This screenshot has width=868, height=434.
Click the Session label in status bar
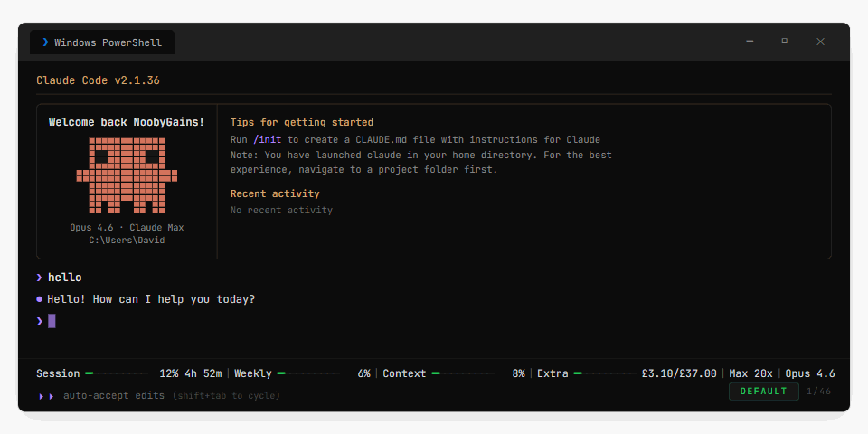pos(58,373)
